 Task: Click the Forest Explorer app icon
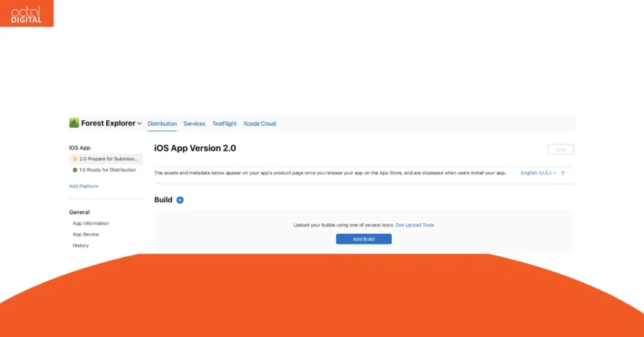74,123
